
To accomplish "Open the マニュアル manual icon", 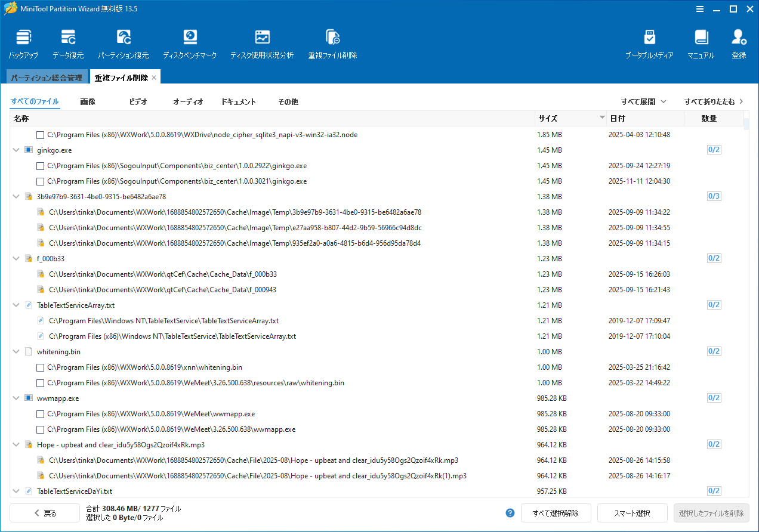I will pyautogui.click(x=701, y=44).
